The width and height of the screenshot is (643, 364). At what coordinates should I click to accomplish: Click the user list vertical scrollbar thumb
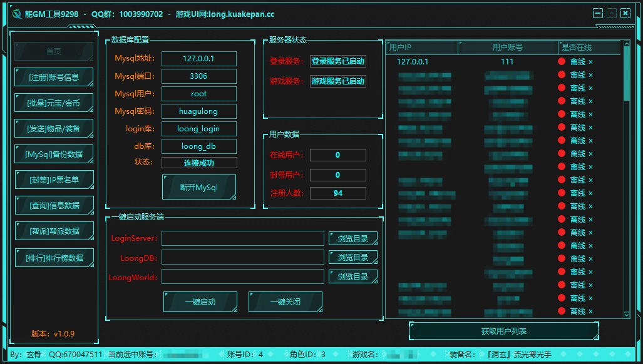(627, 75)
